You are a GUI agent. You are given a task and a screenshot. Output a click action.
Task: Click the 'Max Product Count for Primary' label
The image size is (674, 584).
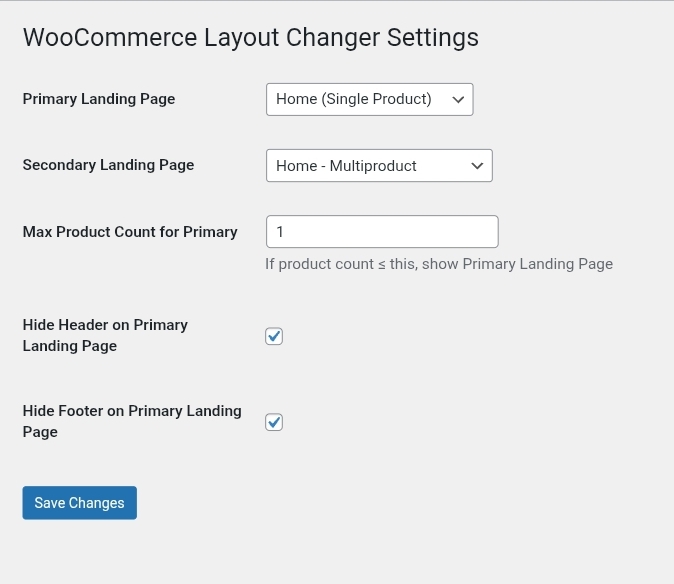point(130,232)
